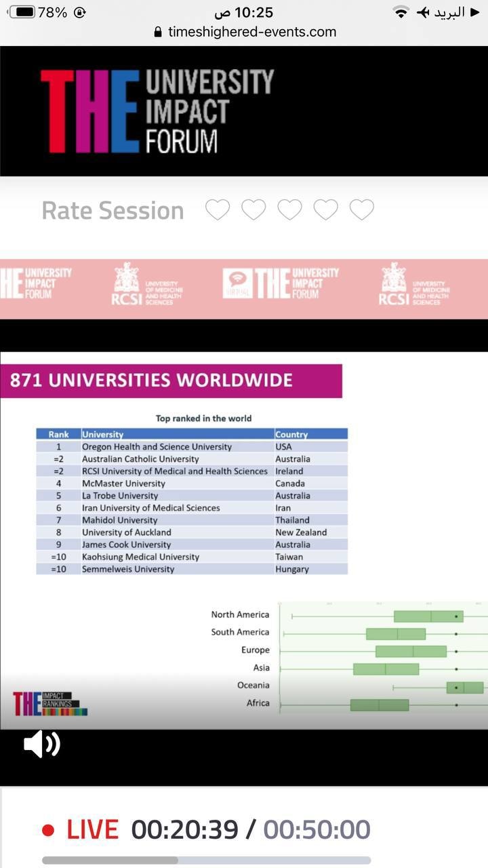Tap the address bar URL
Viewport: 488px width, 868px height.
pos(251,32)
